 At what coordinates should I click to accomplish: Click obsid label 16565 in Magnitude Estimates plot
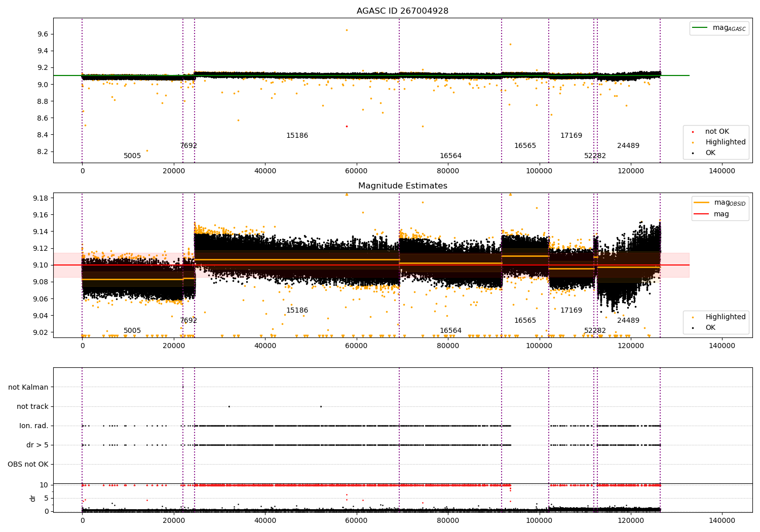tap(525, 321)
